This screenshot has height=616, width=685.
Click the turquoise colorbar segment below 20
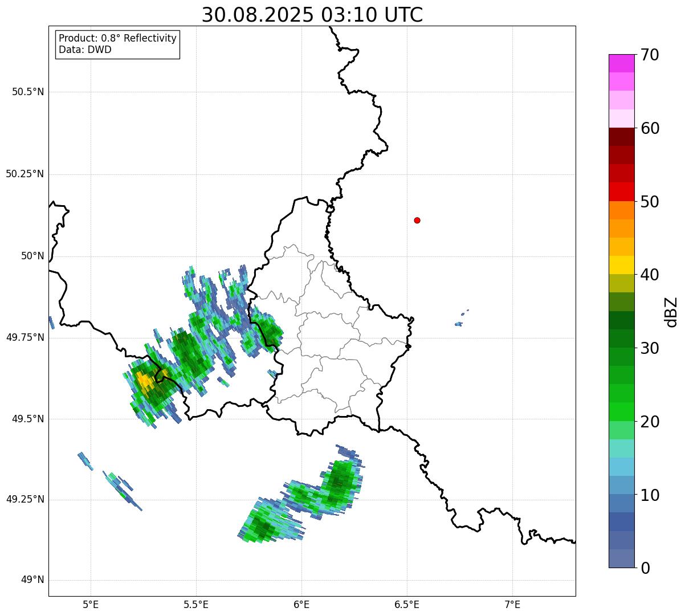(x=622, y=448)
